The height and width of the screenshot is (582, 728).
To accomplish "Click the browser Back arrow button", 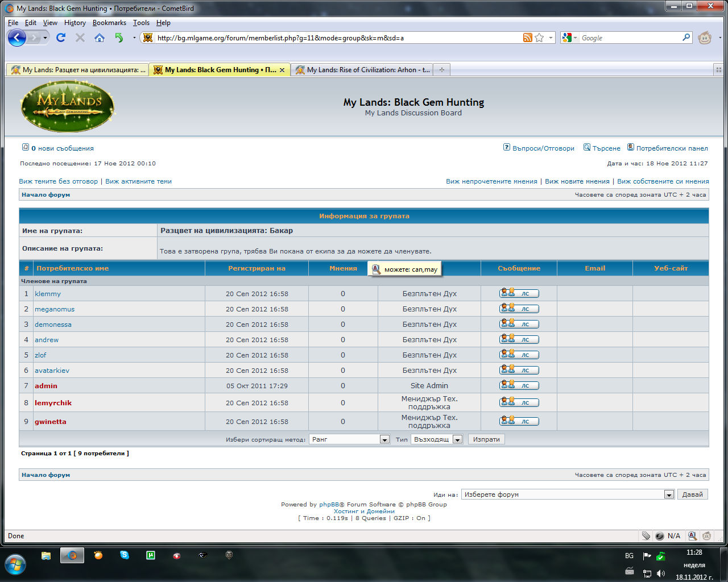I will click(x=16, y=38).
